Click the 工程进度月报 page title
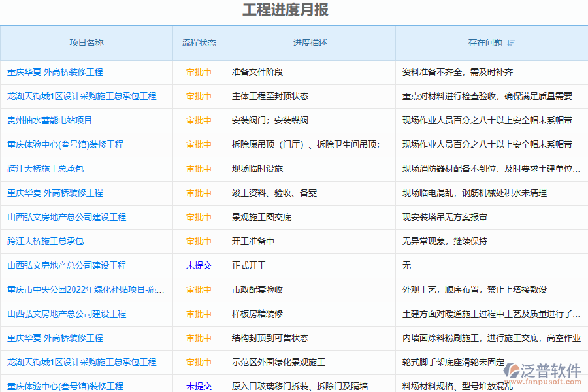The height and width of the screenshot is (392, 588). pyautogui.click(x=286, y=10)
